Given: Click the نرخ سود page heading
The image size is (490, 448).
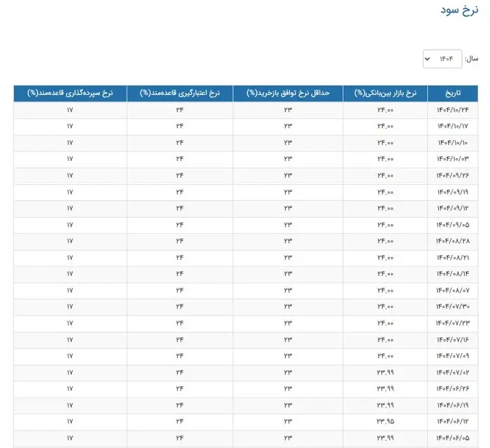Looking at the screenshot, I should [460, 10].
